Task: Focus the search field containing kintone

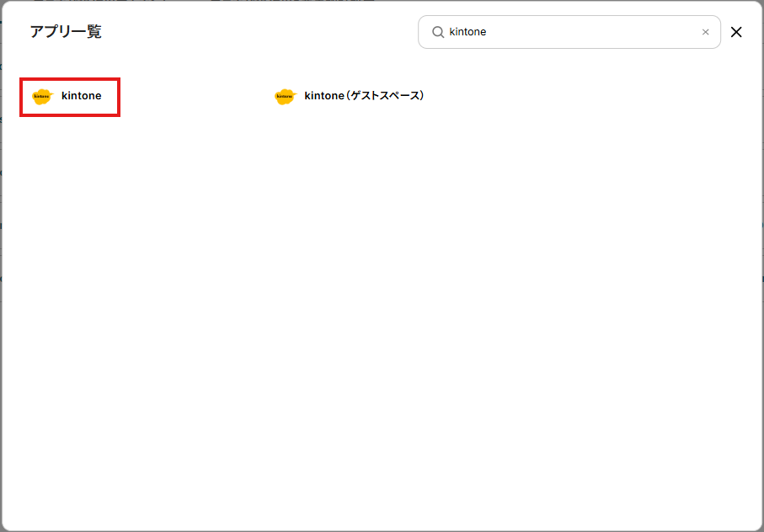Action: click(569, 32)
